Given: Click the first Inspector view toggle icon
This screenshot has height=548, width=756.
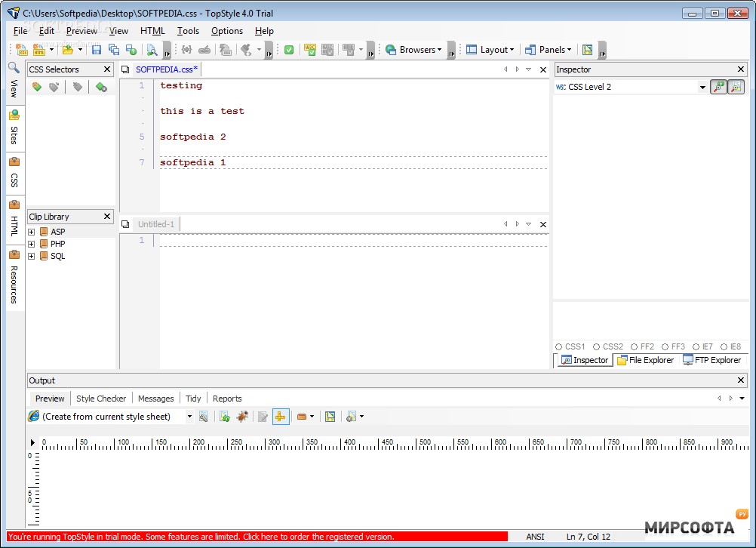Looking at the screenshot, I should tap(718, 87).
